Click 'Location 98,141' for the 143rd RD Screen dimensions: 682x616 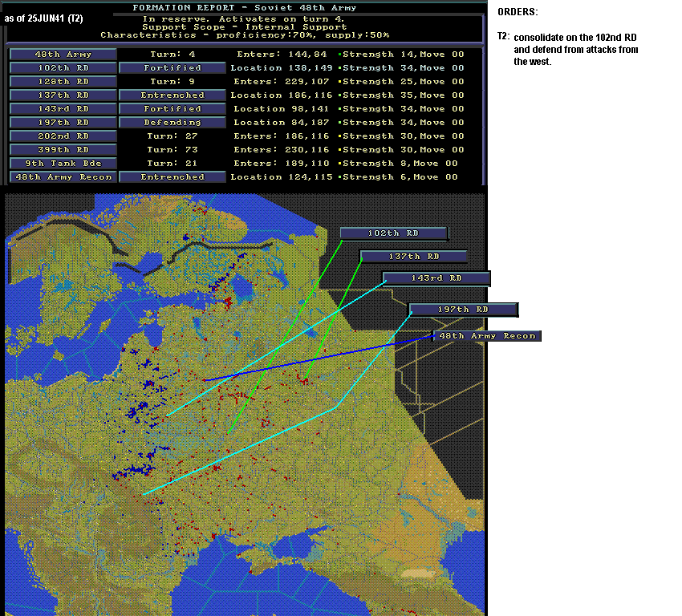pos(282,108)
